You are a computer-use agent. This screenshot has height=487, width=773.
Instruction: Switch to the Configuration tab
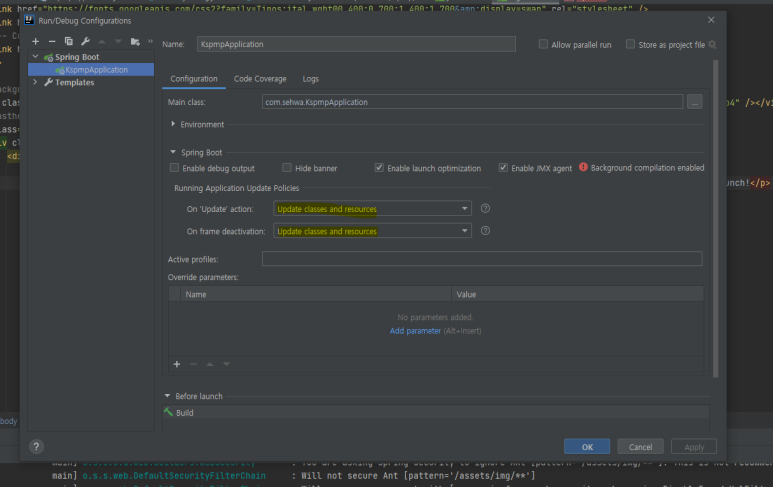point(194,79)
